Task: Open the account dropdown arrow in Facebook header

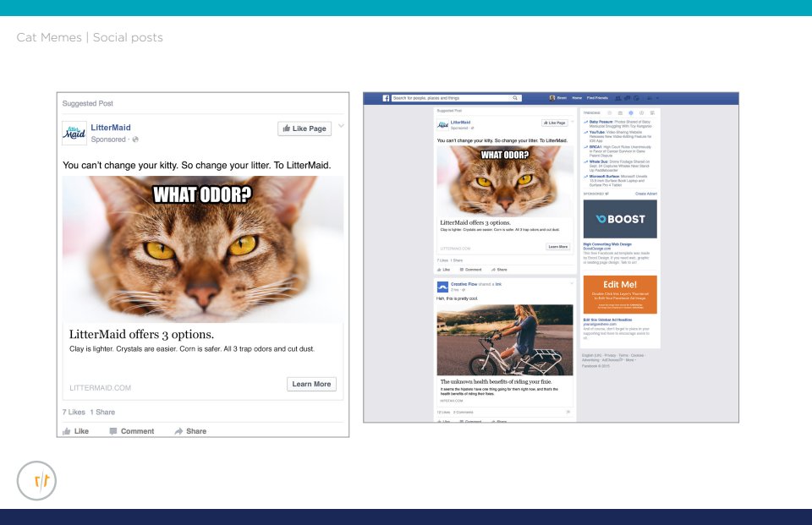Action: point(657,98)
